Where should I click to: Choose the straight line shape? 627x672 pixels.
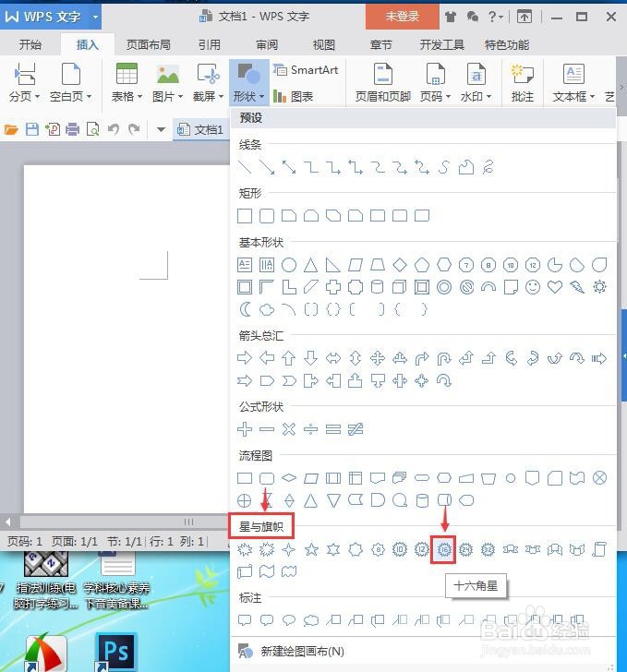245,167
